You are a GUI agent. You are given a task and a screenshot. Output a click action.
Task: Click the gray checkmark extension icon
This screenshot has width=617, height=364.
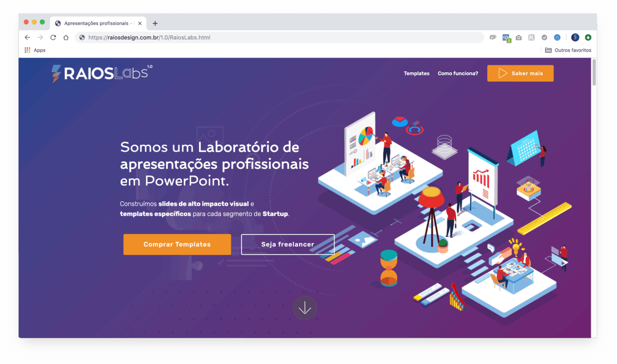coord(544,37)
